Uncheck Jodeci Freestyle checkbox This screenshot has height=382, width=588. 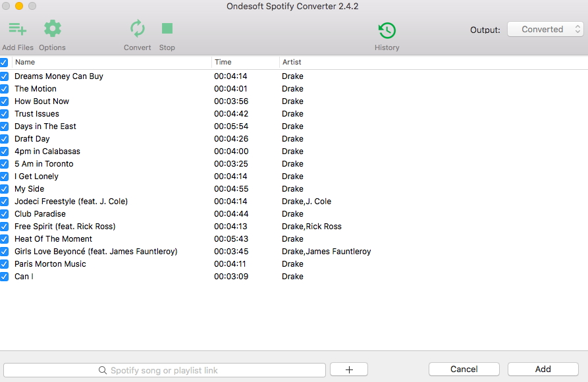[4, 202]
